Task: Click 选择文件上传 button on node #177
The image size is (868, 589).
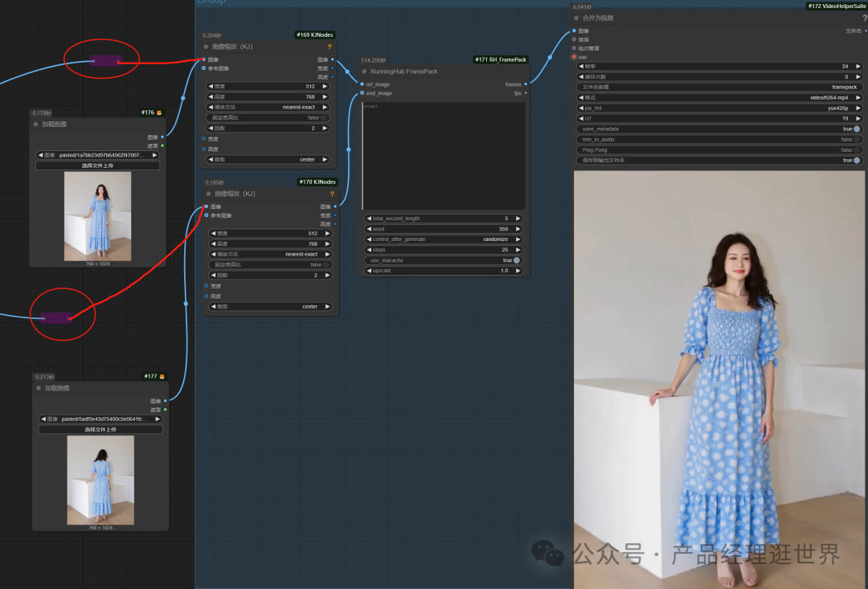Action: coord(100,430)
